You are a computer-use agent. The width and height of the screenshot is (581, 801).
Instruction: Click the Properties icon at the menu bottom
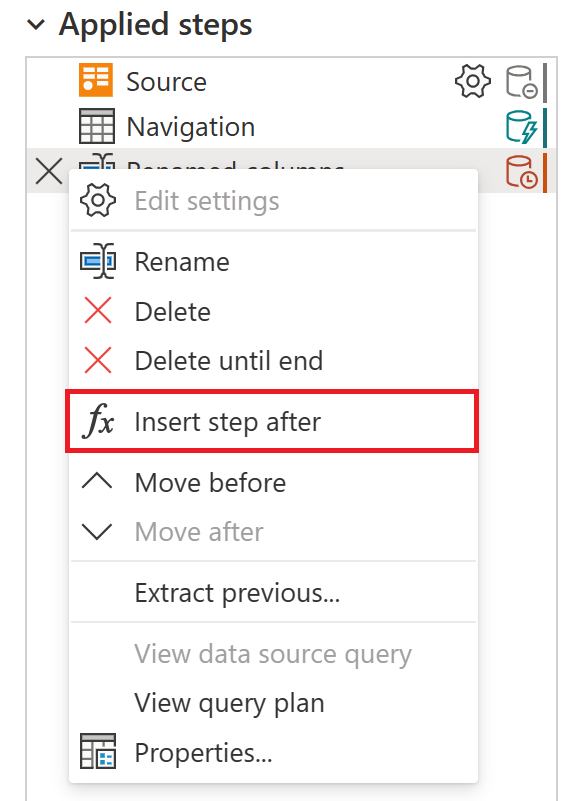click(97, 752)
